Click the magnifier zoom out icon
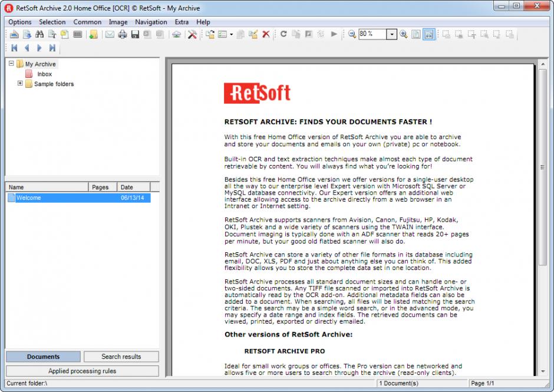 tap(352, 34)
